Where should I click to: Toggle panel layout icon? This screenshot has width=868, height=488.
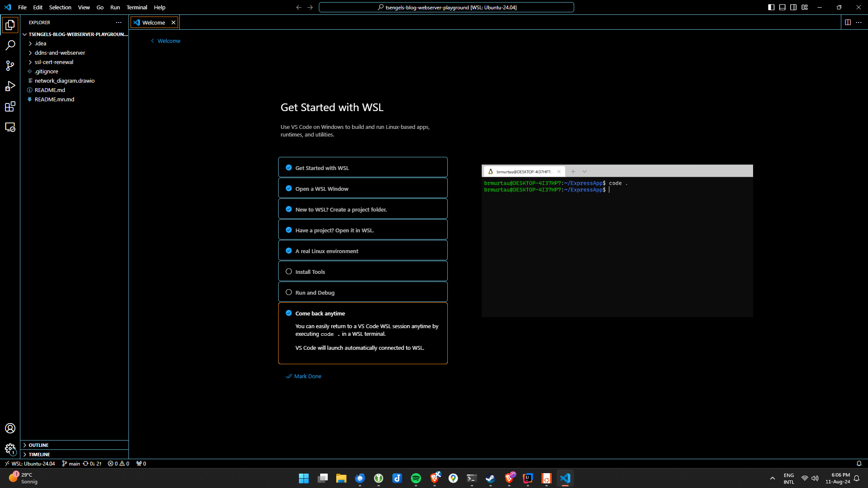782,7
